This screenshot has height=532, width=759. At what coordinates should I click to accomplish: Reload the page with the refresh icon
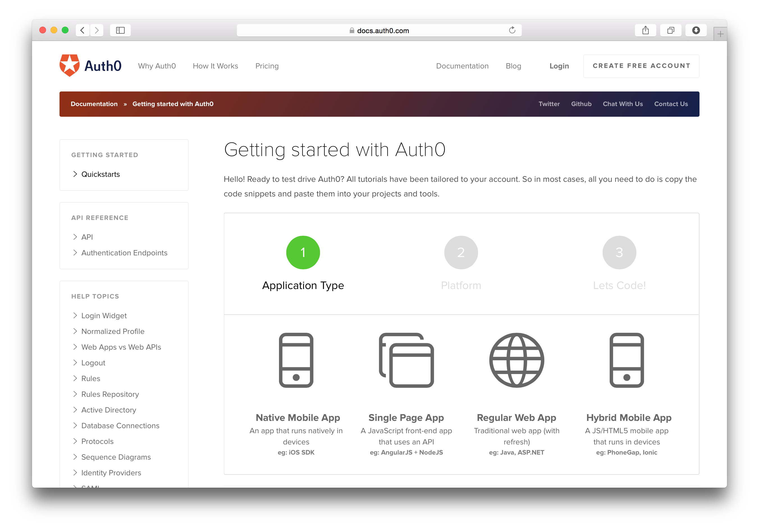click(x=512, y=30)
